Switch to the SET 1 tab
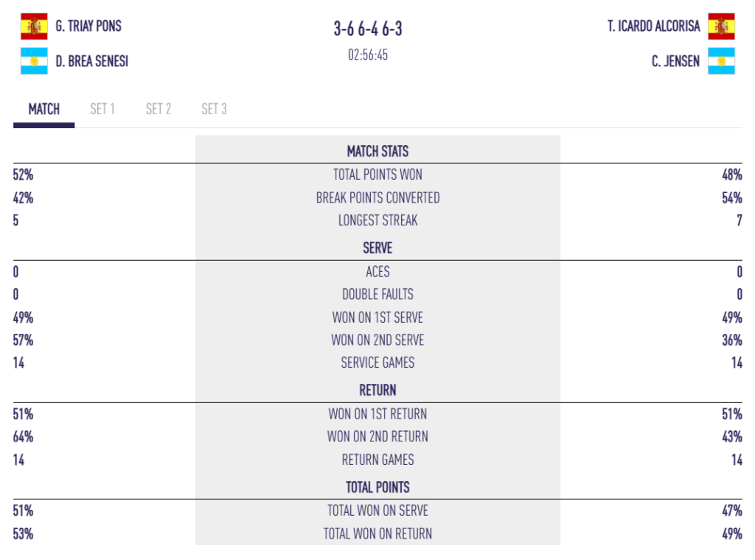The width and height of the screenshot is (755, 560). pos(102,109)
